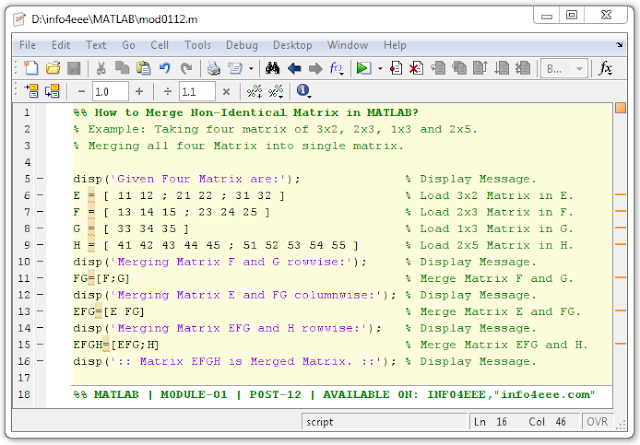
Task: Click the debug Continue icon
Action: [502, 68]
